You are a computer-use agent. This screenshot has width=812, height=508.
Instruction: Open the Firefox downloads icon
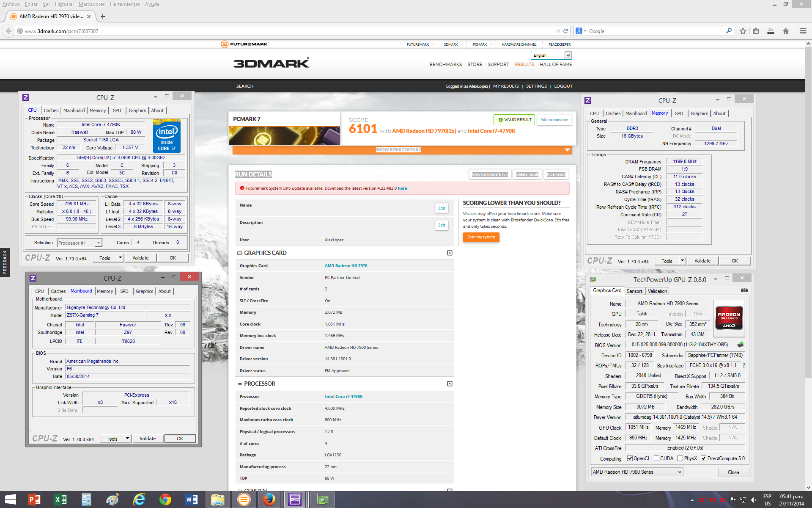point(771,31)
